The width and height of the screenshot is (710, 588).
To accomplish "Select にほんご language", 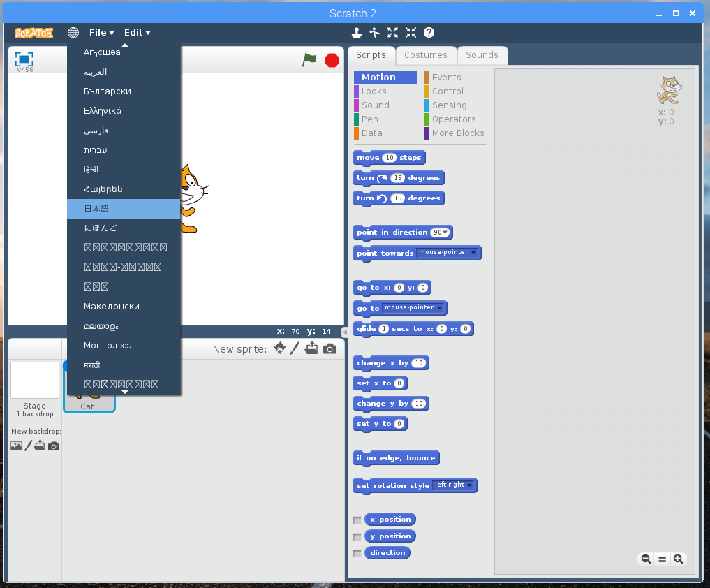I will coord(124,228).
